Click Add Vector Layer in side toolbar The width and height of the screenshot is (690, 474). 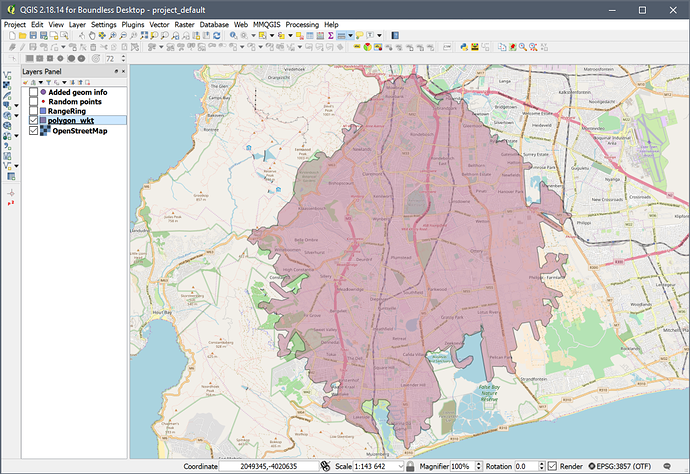tap(7, 75)
